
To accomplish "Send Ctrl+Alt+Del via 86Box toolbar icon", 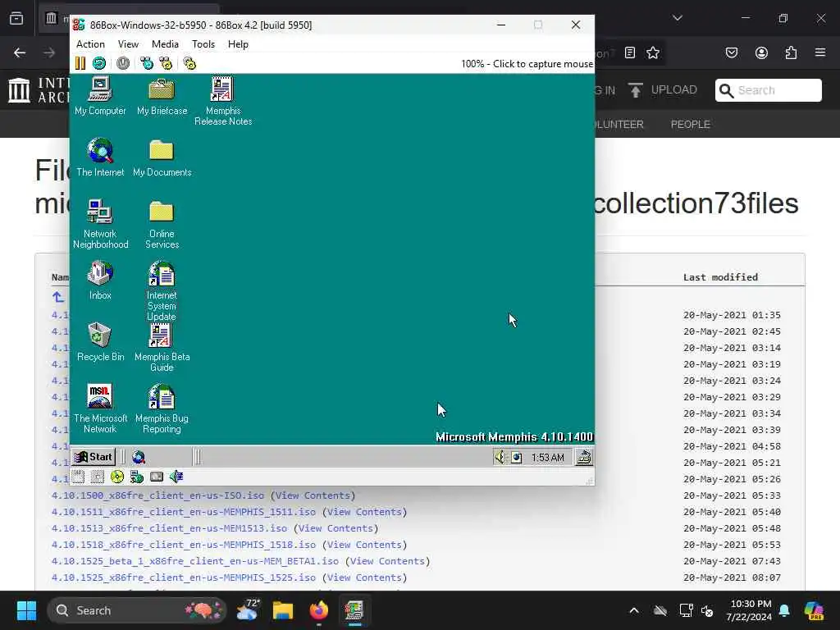I will [146, 63].
